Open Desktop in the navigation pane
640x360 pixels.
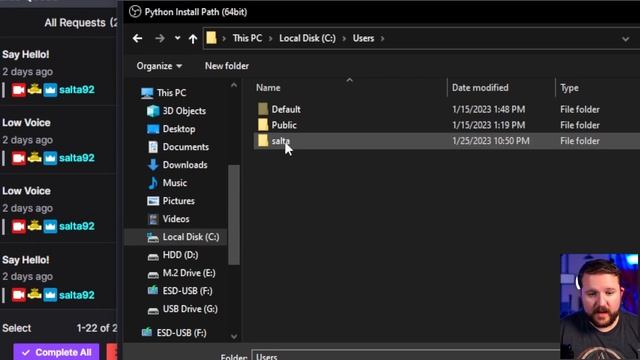[179, 129]
